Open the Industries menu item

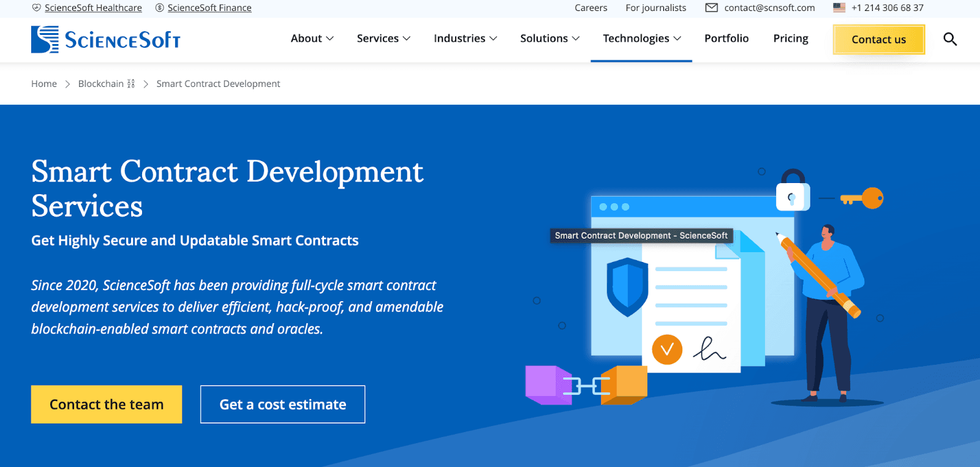[459, 39]
